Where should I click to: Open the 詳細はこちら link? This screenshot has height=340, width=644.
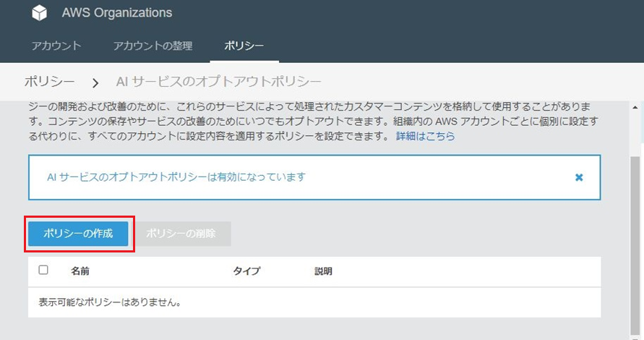point(426,136)
